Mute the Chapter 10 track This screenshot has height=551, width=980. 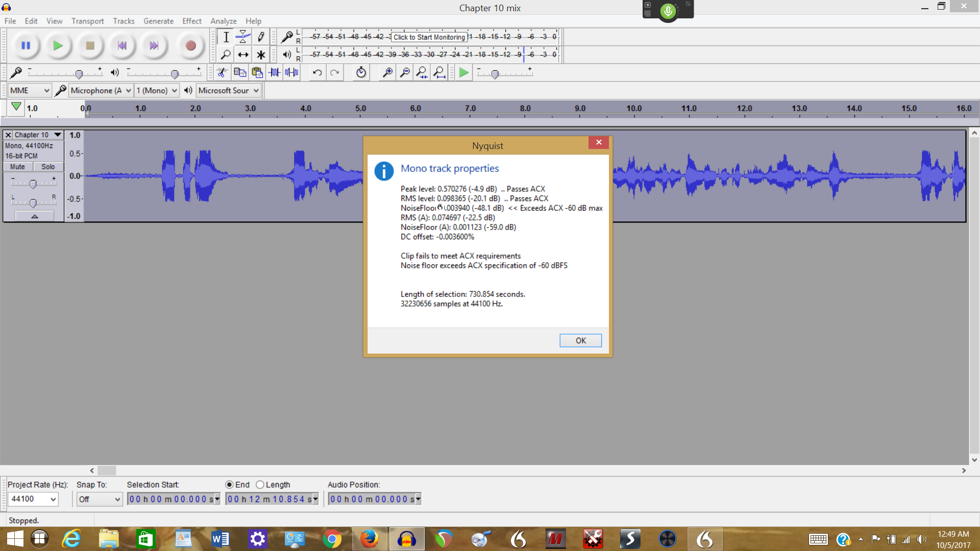tap(17, 166)
